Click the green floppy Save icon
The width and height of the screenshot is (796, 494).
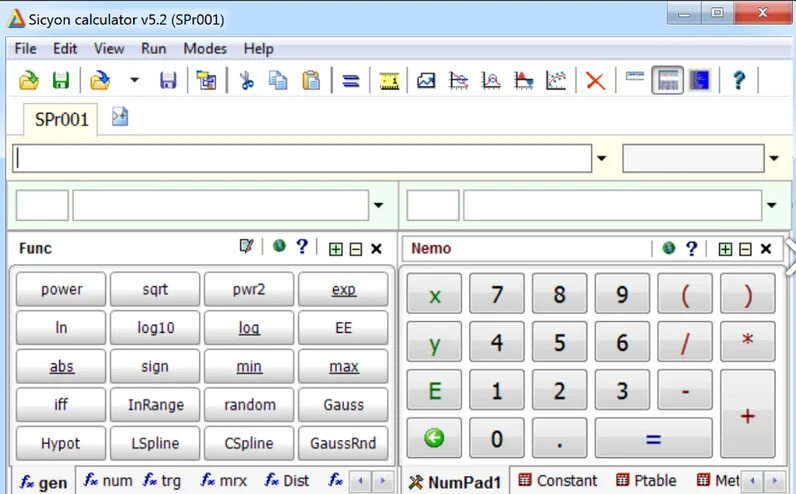[61, 80]
